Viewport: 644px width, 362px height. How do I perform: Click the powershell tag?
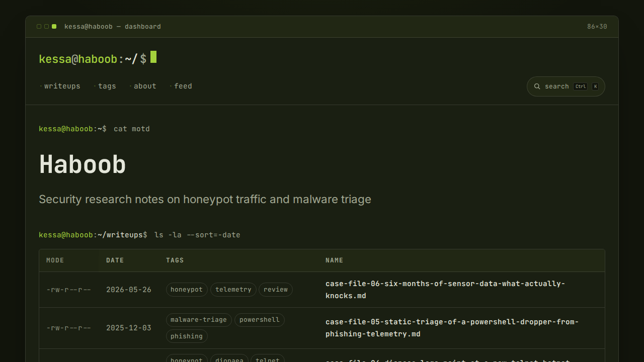click(x=260, y=320)
